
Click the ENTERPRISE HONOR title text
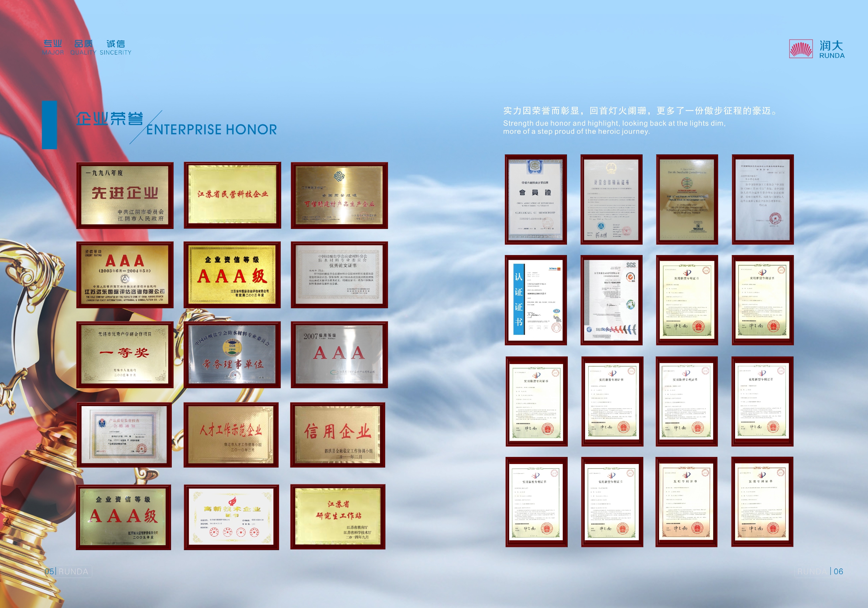point(211,130)
